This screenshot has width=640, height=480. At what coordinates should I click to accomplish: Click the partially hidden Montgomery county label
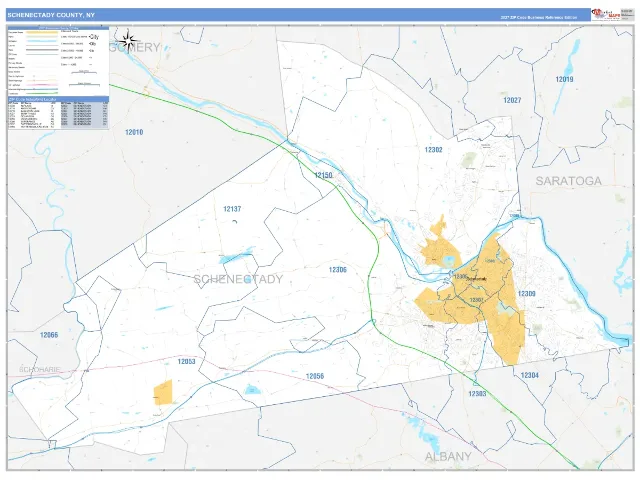135,47
